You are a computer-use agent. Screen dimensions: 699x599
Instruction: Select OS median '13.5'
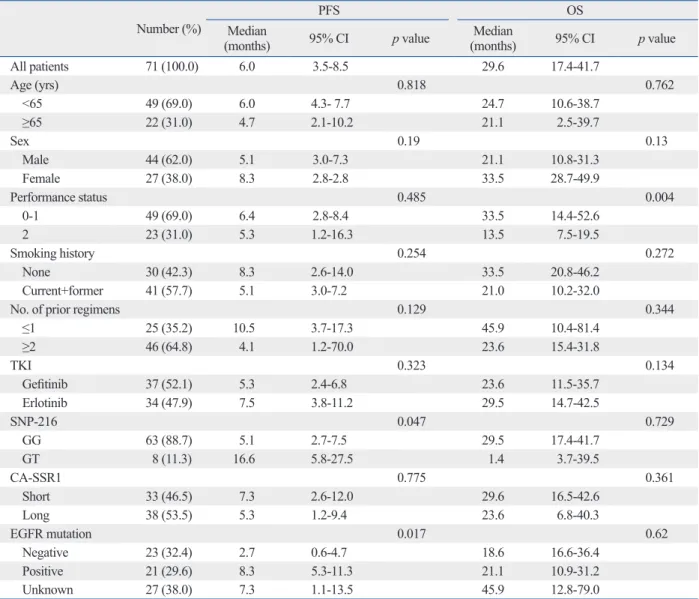(493, 235)
